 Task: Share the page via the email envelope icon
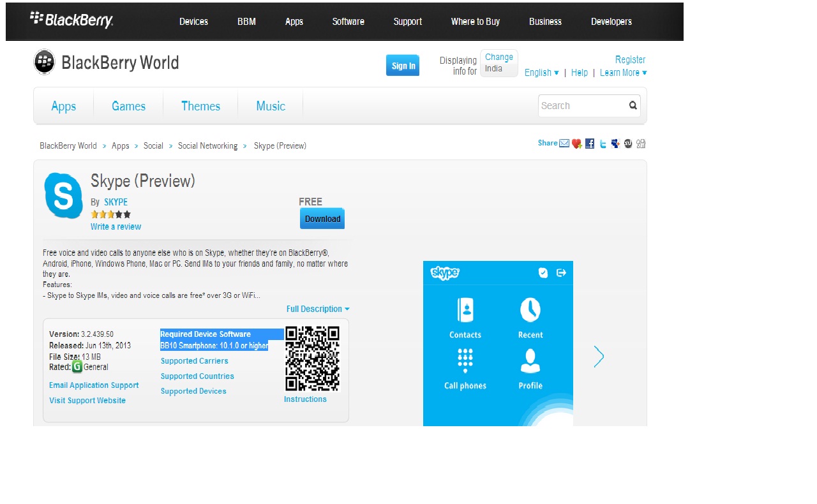564,144
